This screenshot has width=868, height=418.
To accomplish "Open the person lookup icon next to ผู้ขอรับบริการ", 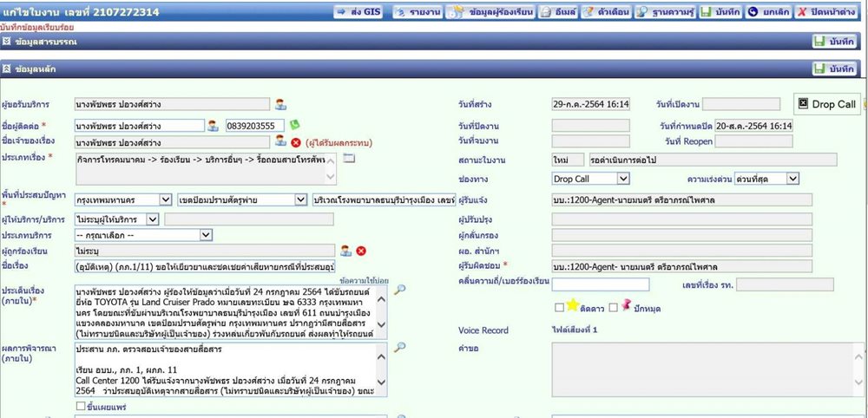I will pyautogui.click(x=280, y=104).
